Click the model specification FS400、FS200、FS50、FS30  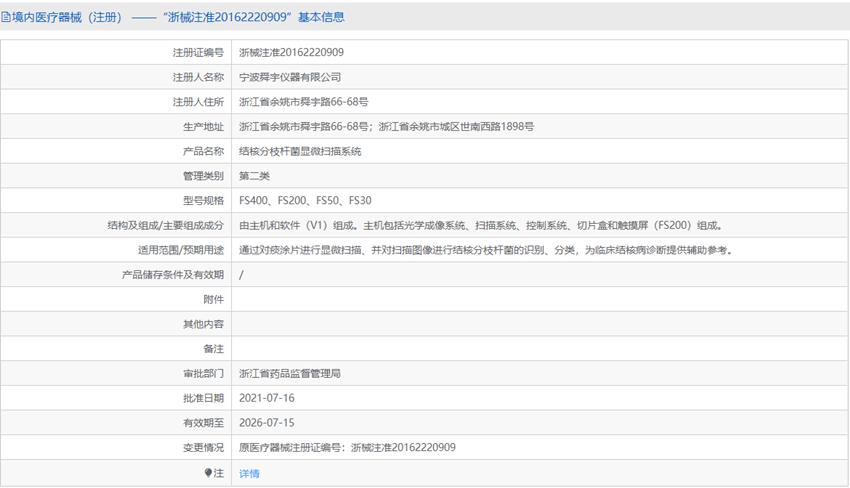pos(305,201)
